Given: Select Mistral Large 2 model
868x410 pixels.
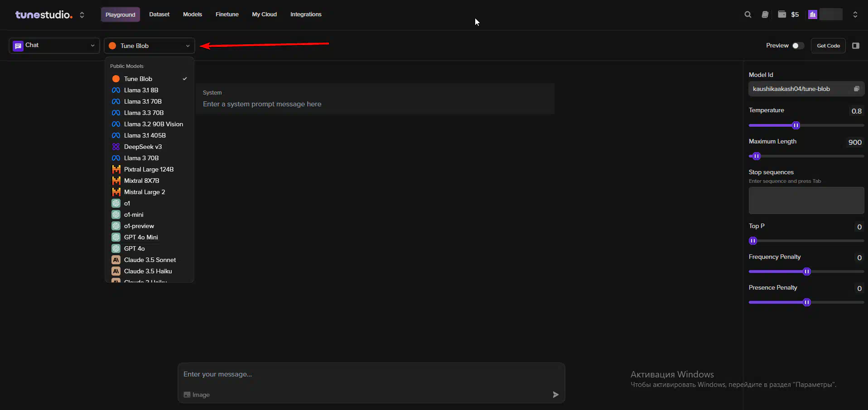Looking at the screenshot, I should (149, 192).
